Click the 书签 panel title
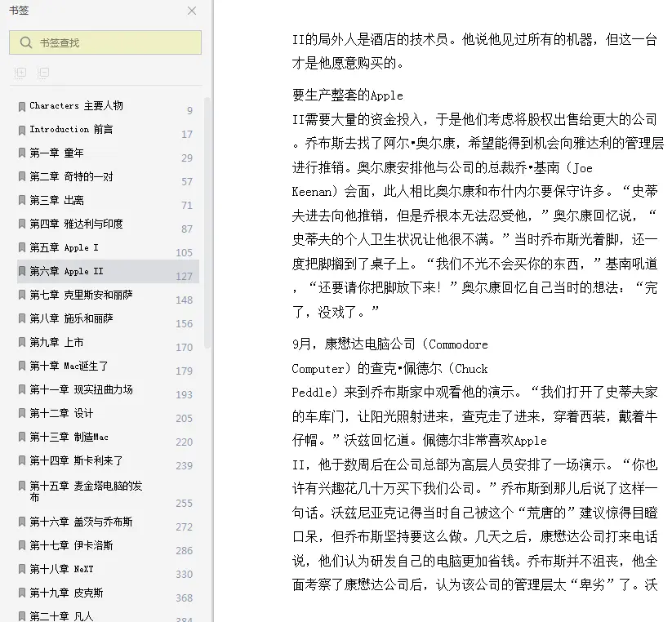This screenshot has width=672, height=622. tap(19, 11)
